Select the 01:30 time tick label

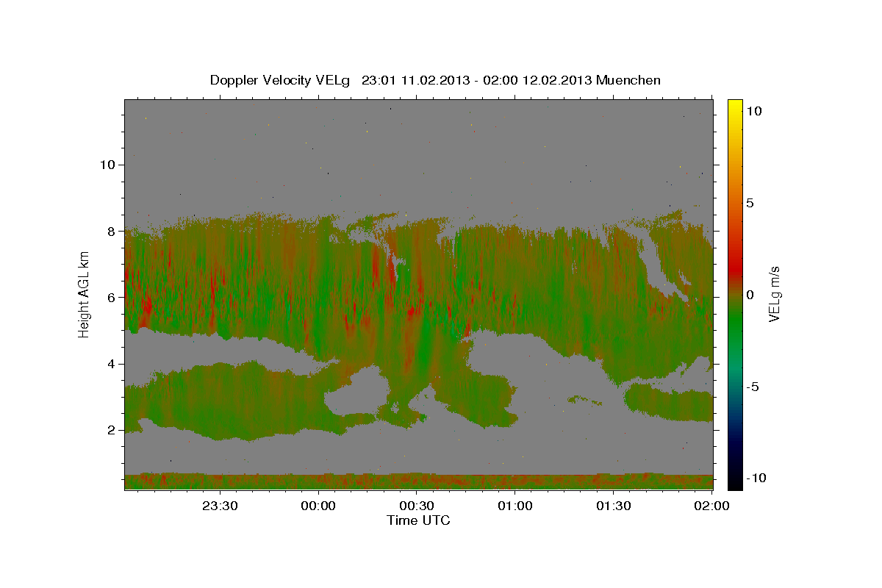coord(614,506)
